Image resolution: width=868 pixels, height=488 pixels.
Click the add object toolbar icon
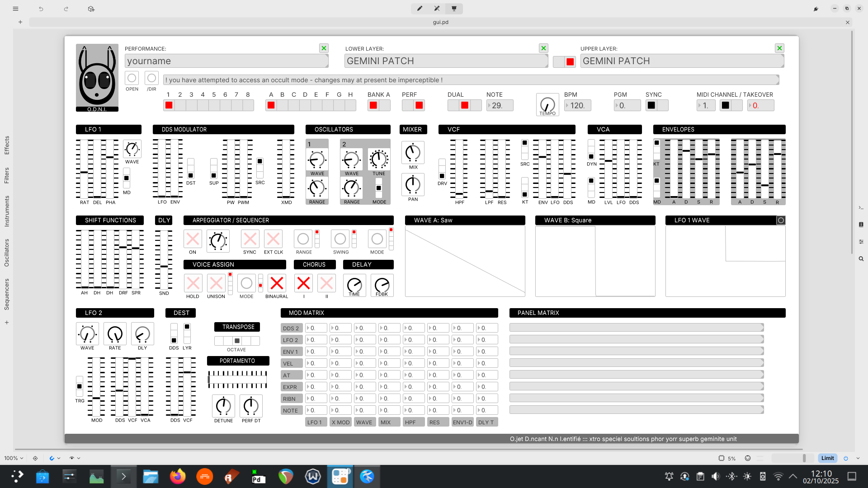pos(91,9)
